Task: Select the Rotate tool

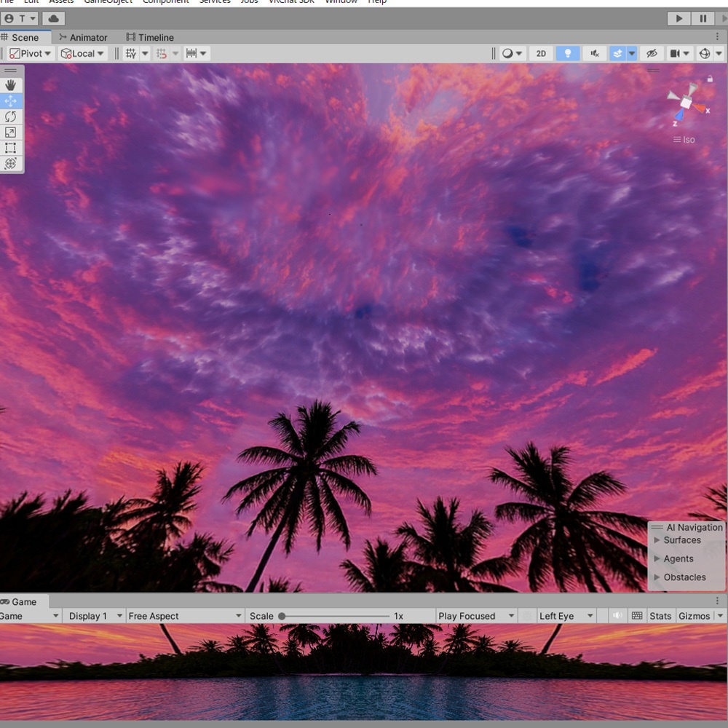Action: (x=11, y=116)
